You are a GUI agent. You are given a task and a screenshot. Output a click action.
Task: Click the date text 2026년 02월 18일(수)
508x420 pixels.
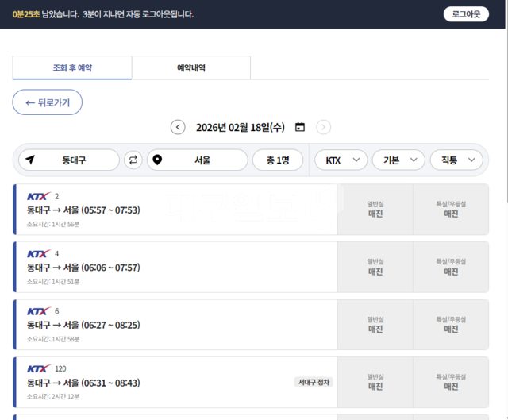(x=240, y=127)
